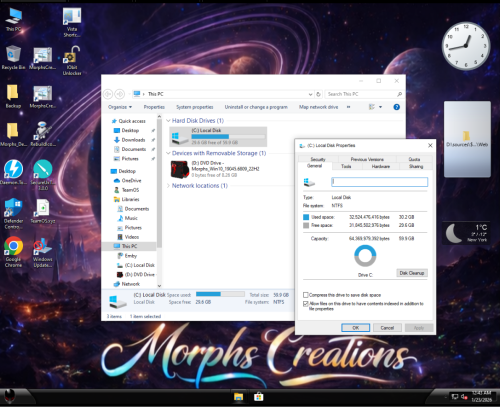
Task: Click the Local Disk usage bar
Action: point(228,136)
